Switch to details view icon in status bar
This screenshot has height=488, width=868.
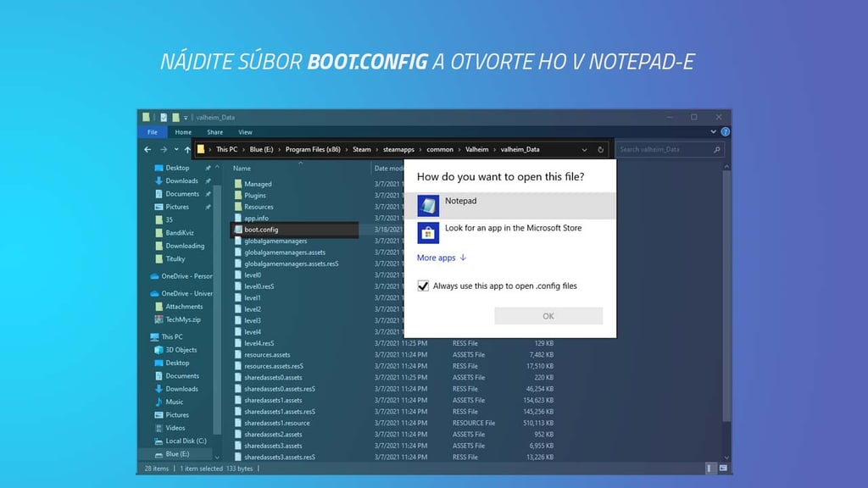coord(709,468)
